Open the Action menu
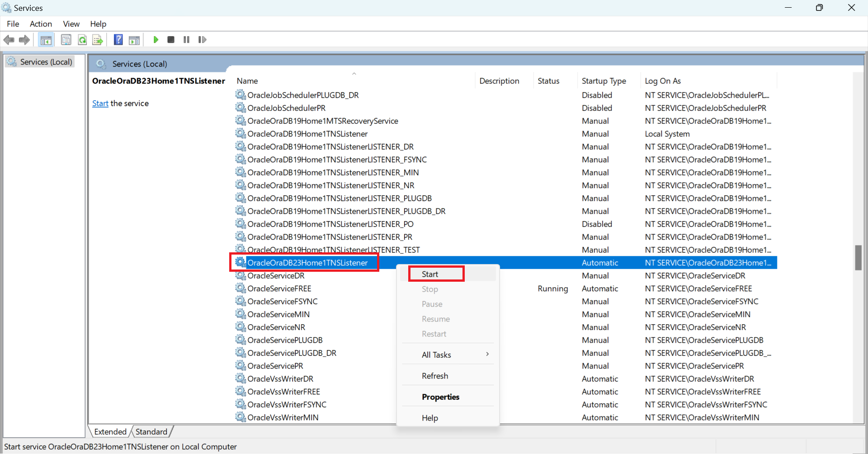 click(x=41, y=24)
